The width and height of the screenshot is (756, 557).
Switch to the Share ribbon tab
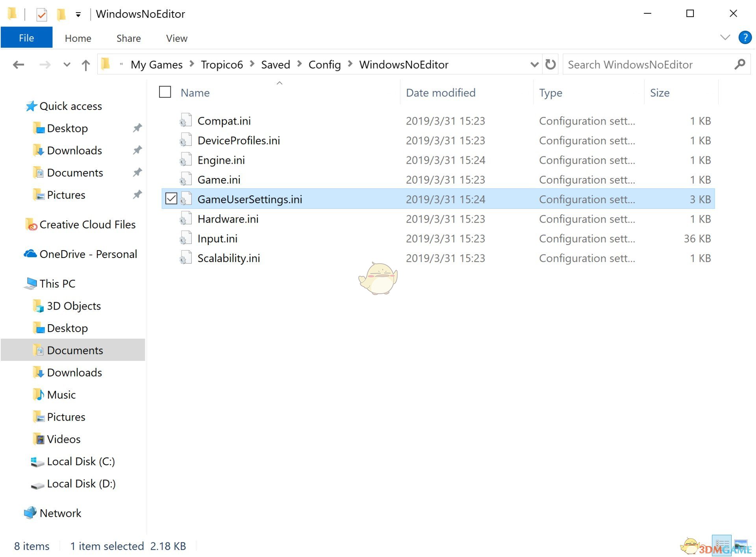point(128,38)
